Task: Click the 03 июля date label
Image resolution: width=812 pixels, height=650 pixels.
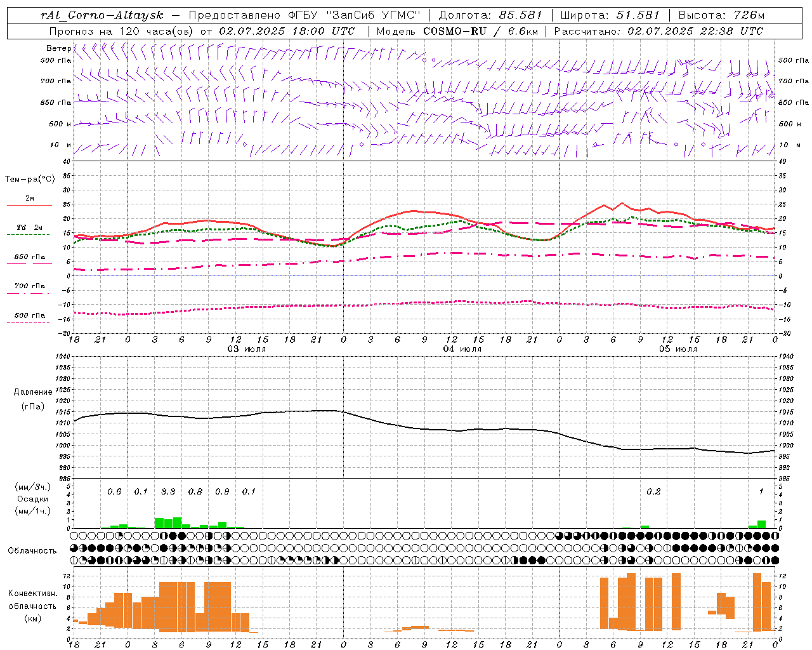Action: pyautogui.click(x=246, y=349)
